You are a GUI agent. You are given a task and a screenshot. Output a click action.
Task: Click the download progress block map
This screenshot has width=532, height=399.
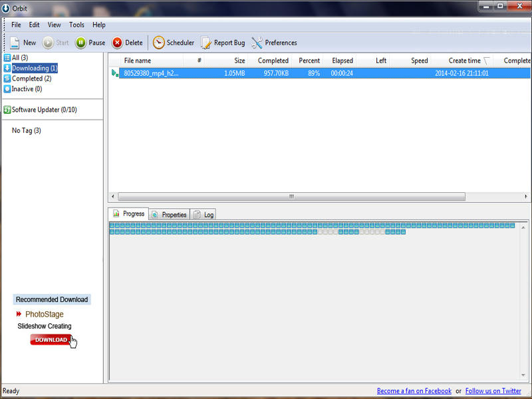click(312, 229)
